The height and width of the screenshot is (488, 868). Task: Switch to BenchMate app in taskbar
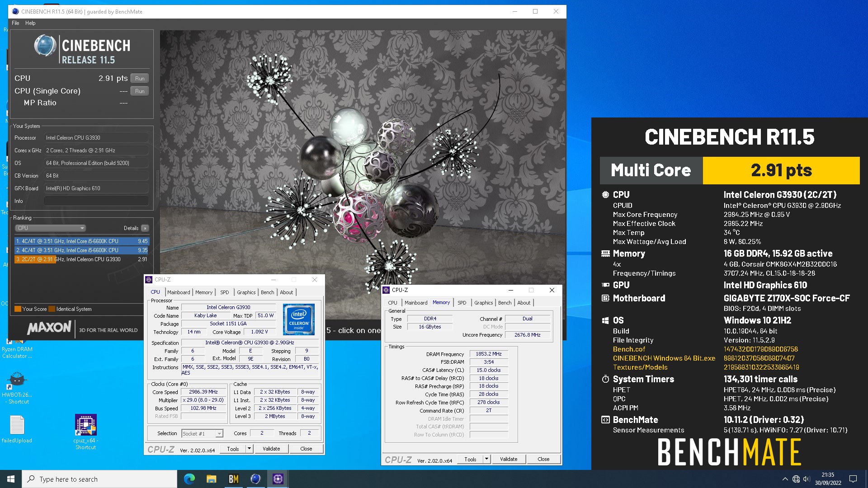[234, 479]
